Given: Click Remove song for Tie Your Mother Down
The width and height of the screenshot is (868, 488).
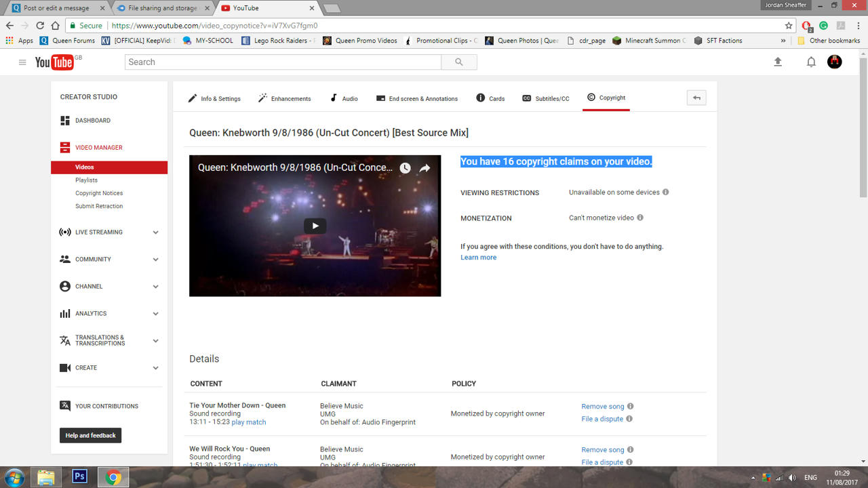Looking at the screenshot, I should (603, 407).
